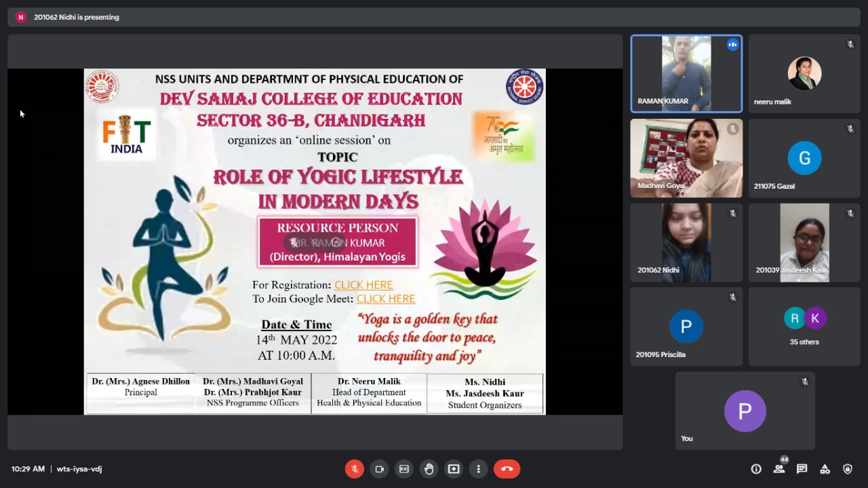The width and height of the screenshot is (868, 488).
Task: Click muted mic icon on Priscilla tile
Action: pyautogui.click(x=732, y=297)
